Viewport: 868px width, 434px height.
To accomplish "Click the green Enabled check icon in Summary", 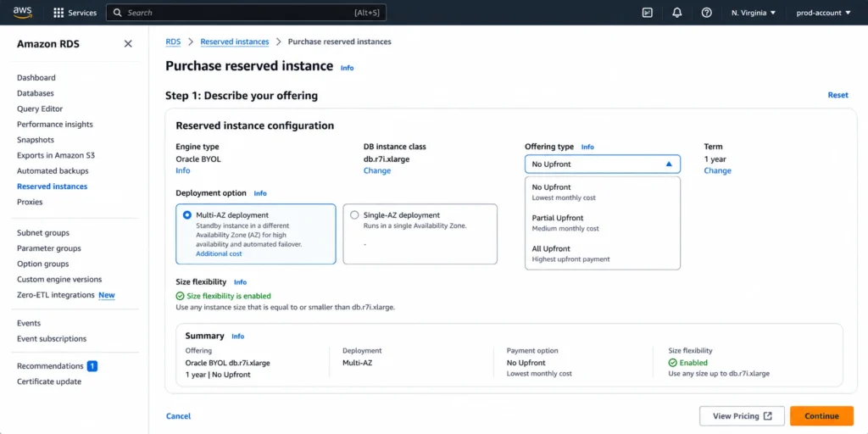I will 672,363.
